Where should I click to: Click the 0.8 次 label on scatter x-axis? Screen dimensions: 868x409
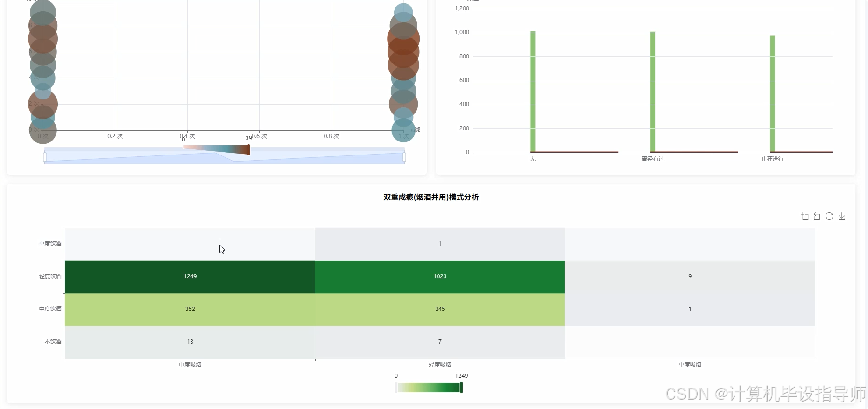pos(332,136)
